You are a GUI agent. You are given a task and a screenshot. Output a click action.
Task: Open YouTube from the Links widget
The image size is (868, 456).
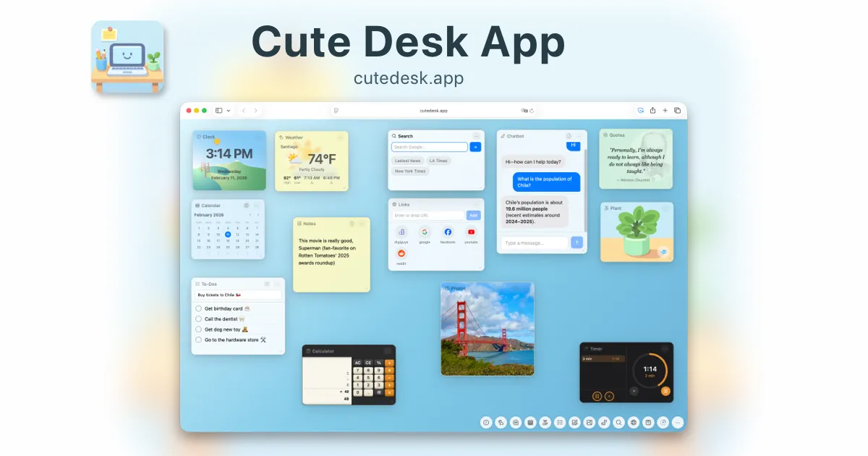(x=471, y=232)
